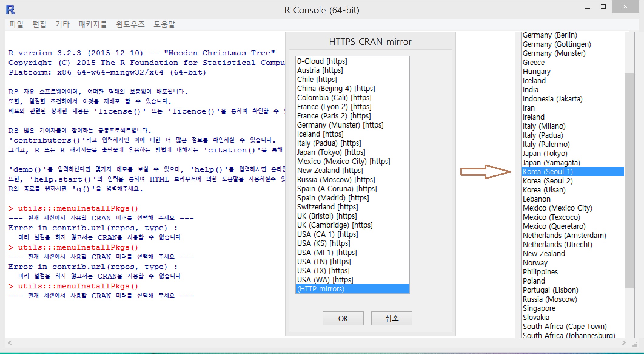Open the 윈도우즈 menu
Screen dimensions: 644x354
coord(130,24)
